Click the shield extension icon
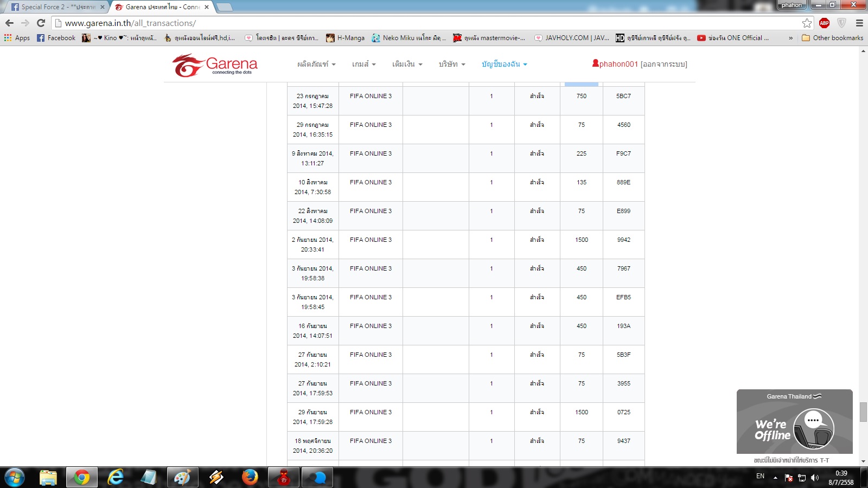The image size is (868, 488). click(841, 23)
